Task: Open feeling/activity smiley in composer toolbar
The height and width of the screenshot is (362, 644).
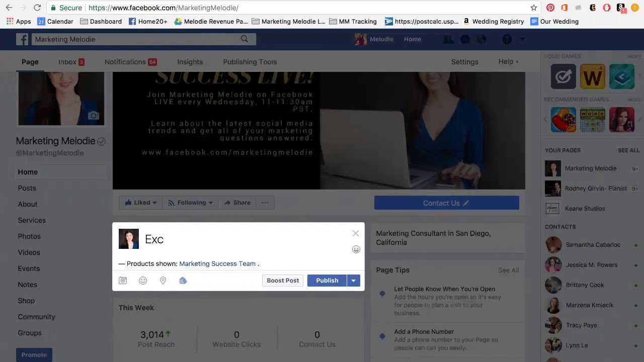Action: click(x=143, y=281)
